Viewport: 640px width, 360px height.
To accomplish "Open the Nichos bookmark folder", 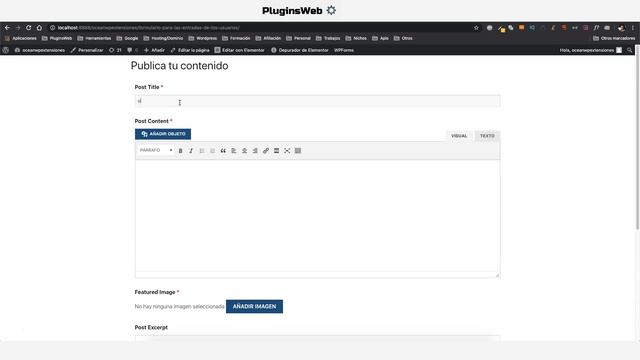I will pyautogui.click(x=356, y=38).
